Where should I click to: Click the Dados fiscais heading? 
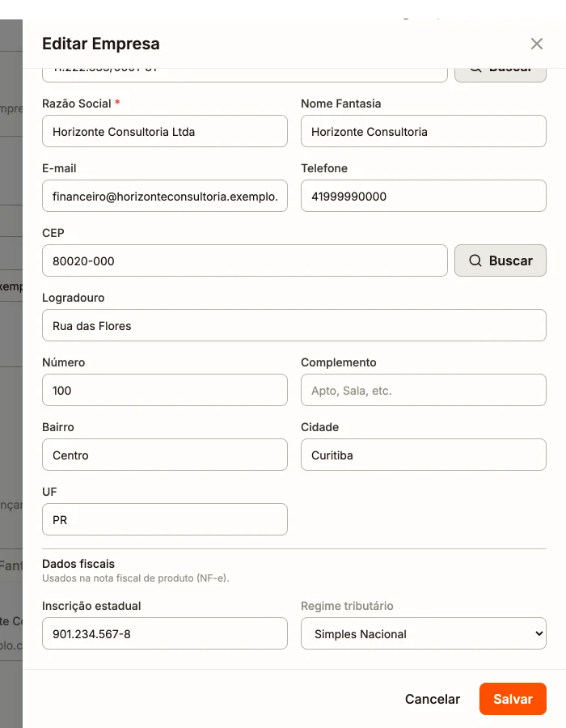[78, 564]
